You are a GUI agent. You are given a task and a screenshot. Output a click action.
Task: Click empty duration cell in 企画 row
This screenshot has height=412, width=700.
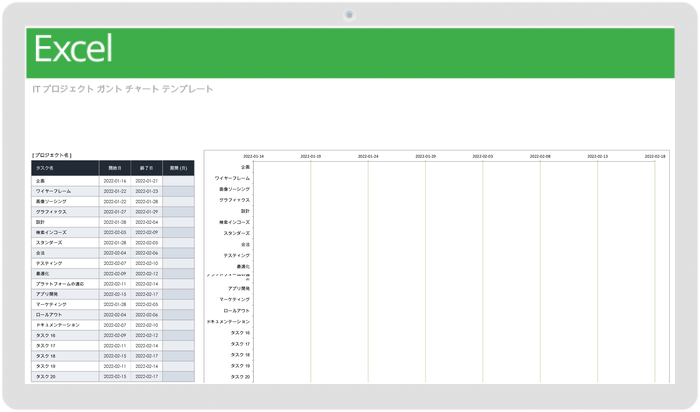[x=178, y=181]
